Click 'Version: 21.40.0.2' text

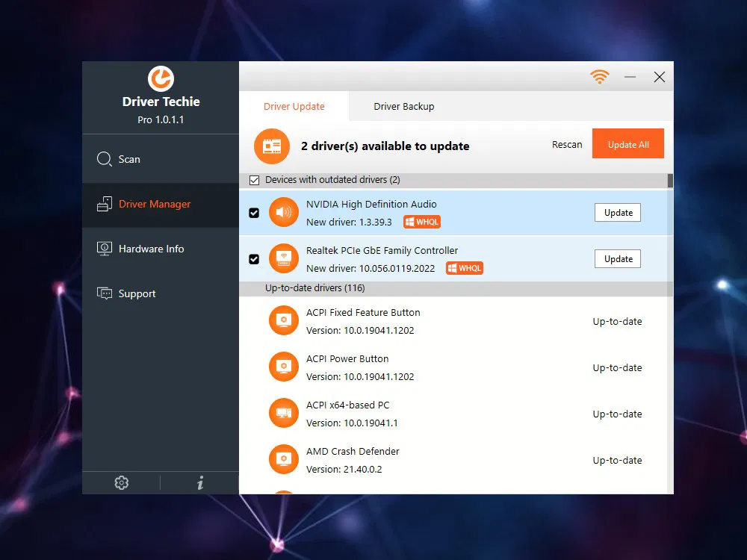tap(344, 469)
